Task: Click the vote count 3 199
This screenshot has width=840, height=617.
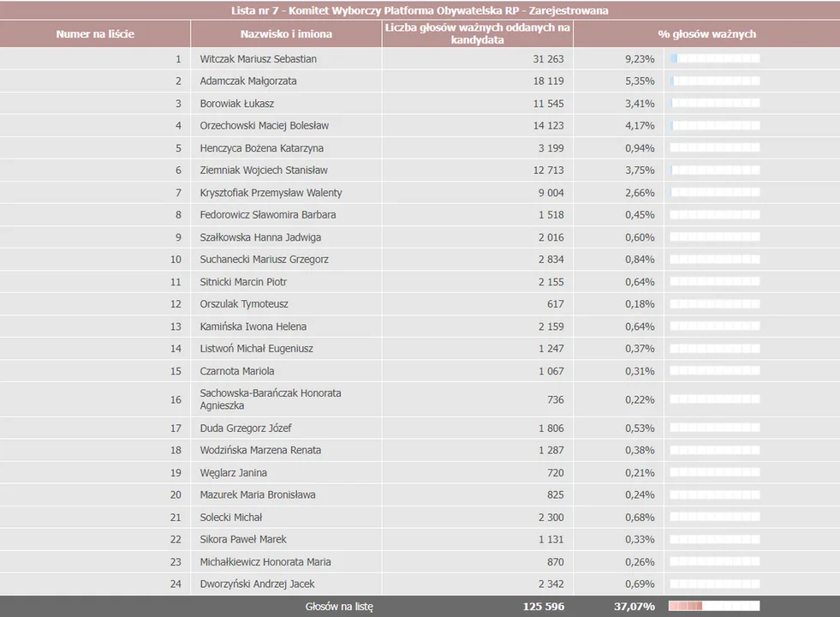Action: tap(551, 148)
